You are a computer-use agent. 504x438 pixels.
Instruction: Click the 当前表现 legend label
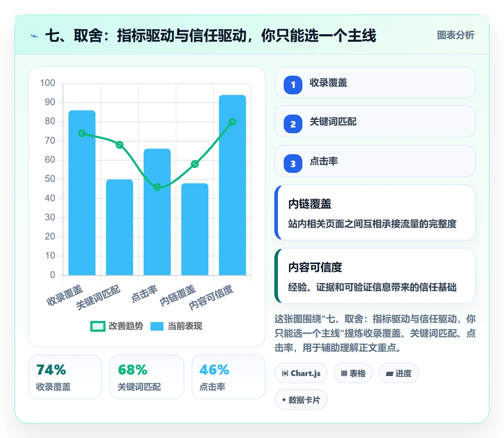[x=185, y=326]
